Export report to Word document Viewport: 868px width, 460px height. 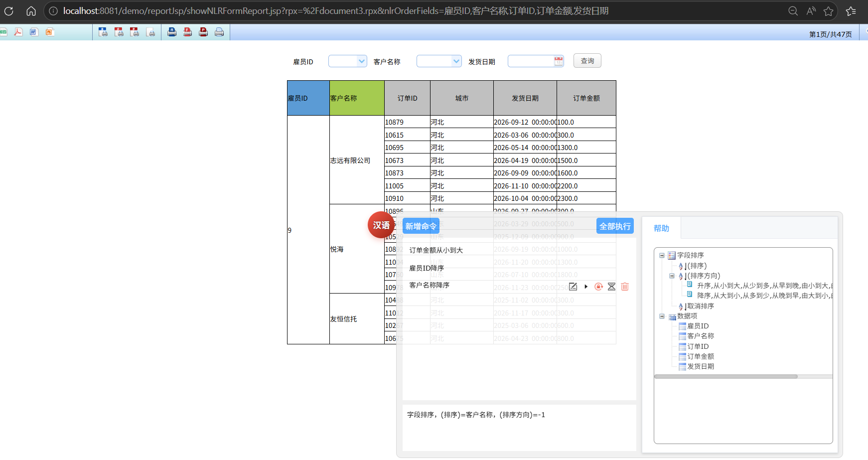pos(34,32)
